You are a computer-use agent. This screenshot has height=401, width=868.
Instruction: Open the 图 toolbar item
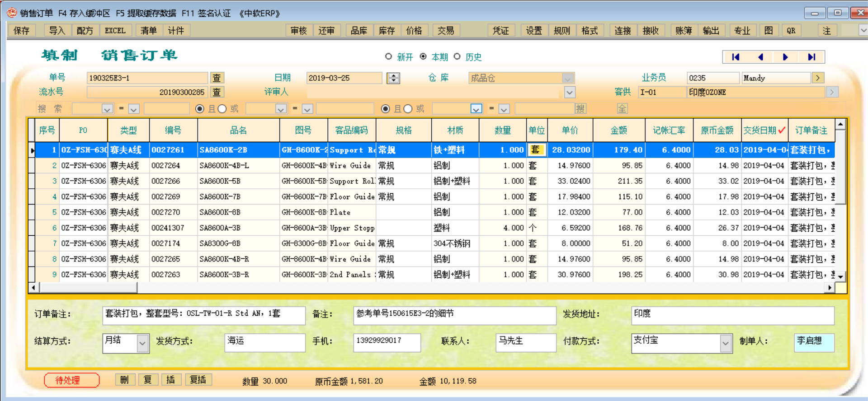[x=769, y=31]
